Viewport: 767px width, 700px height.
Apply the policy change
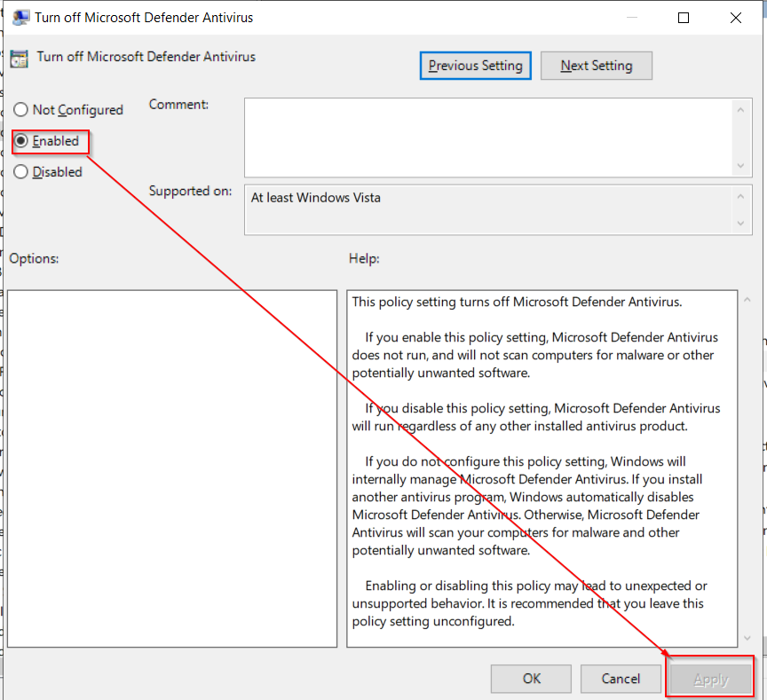(x=711, y=679)
